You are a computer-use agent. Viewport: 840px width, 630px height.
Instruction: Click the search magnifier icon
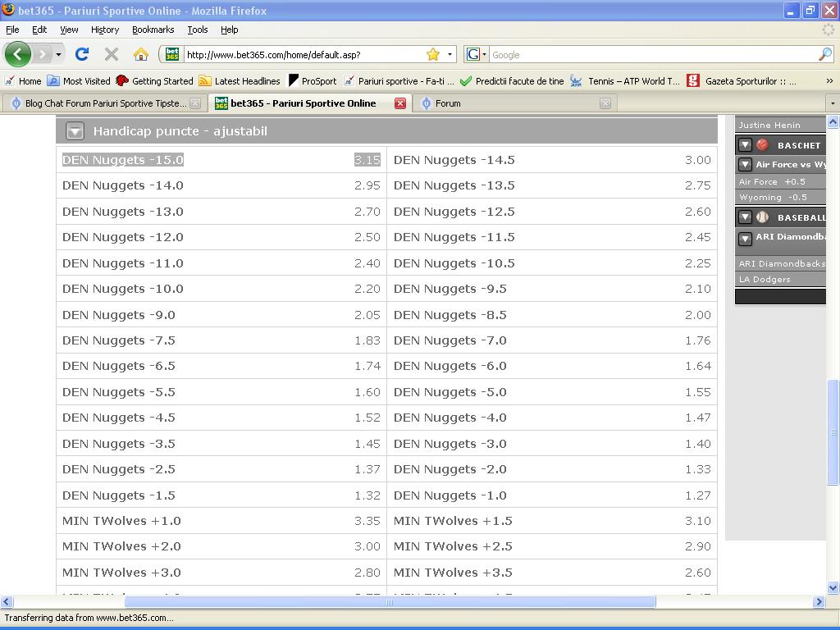tap(825, 54)
